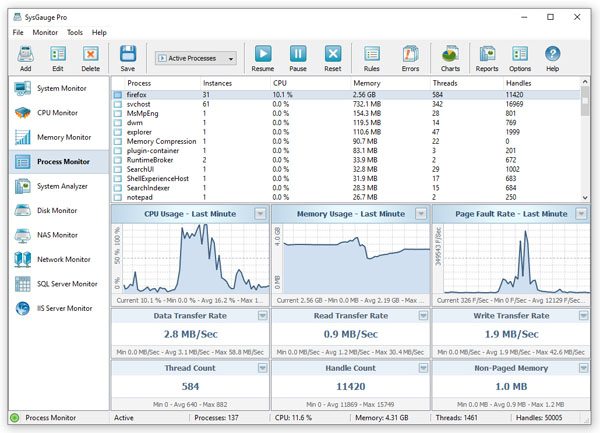Viewport: 600px width, 433px height.
Task: Expand the Read Transfer Rate dropdown
Action: 423,316
